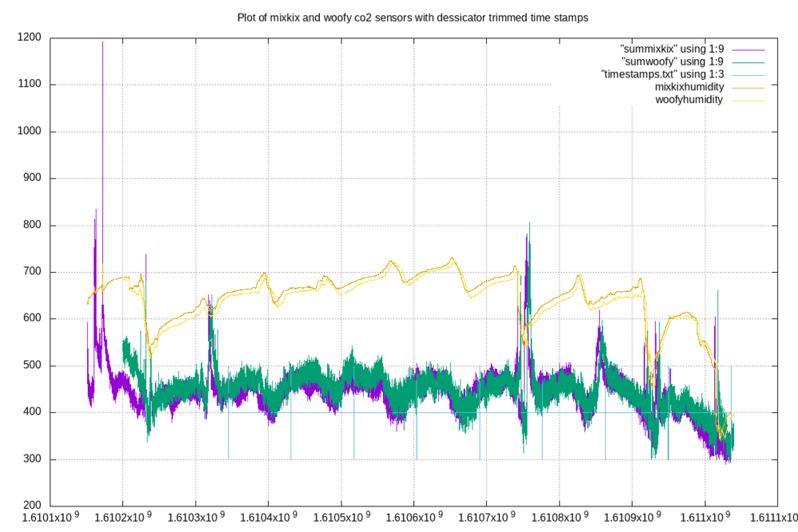
Task: Select the "sumwoofy" using 1:9 legend entry
Action: [x=673, y=61]
